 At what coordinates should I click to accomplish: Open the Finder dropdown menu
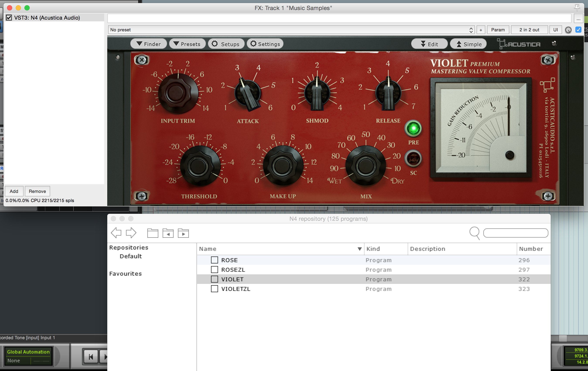coord(148,44)
